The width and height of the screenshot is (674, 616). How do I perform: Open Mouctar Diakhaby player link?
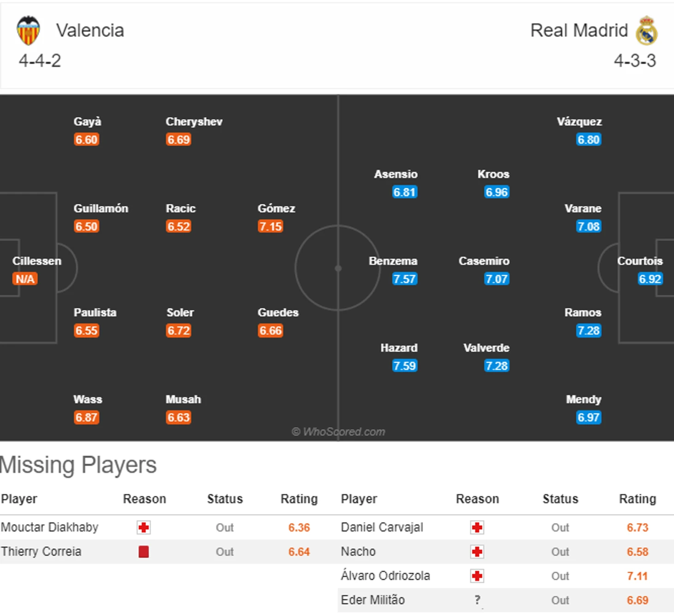coord(49,527)
